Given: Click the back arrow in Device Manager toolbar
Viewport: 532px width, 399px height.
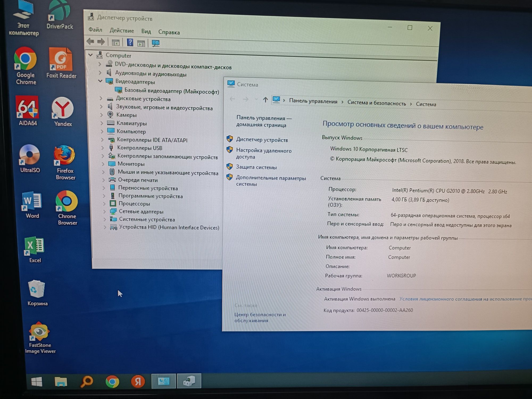Looking at the screenshot, I should (90, 41).
